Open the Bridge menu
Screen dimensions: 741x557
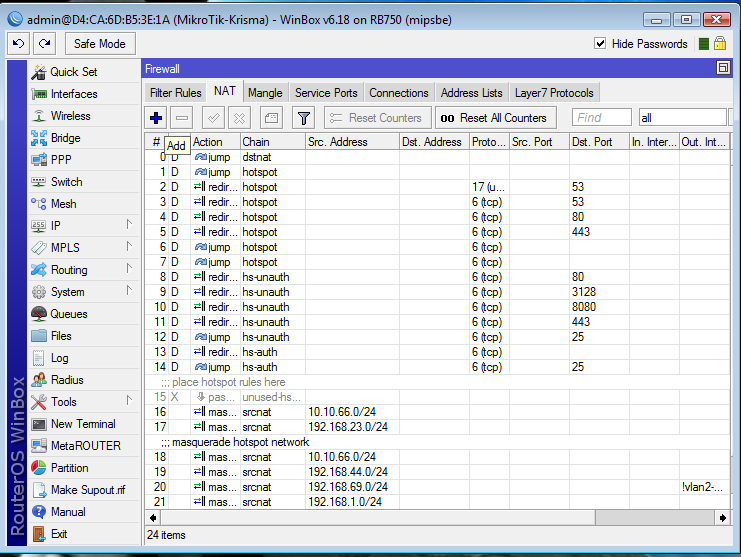point(84,138)
